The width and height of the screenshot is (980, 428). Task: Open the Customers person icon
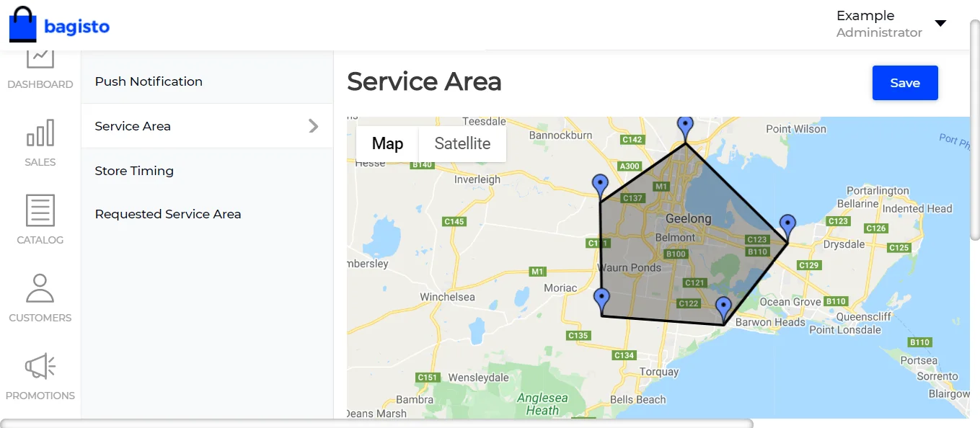pyautogui.click(x=40, y=288)
